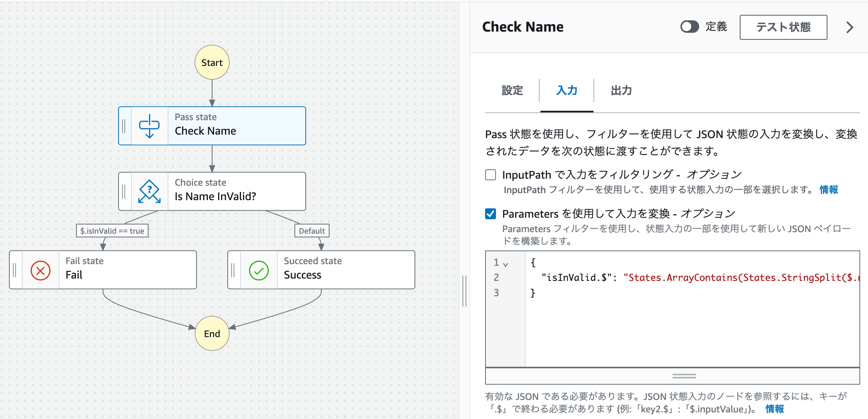Fold line 1 in the JSON editor
The height and width of the screenshot is (419, 868).
point(506,264)
